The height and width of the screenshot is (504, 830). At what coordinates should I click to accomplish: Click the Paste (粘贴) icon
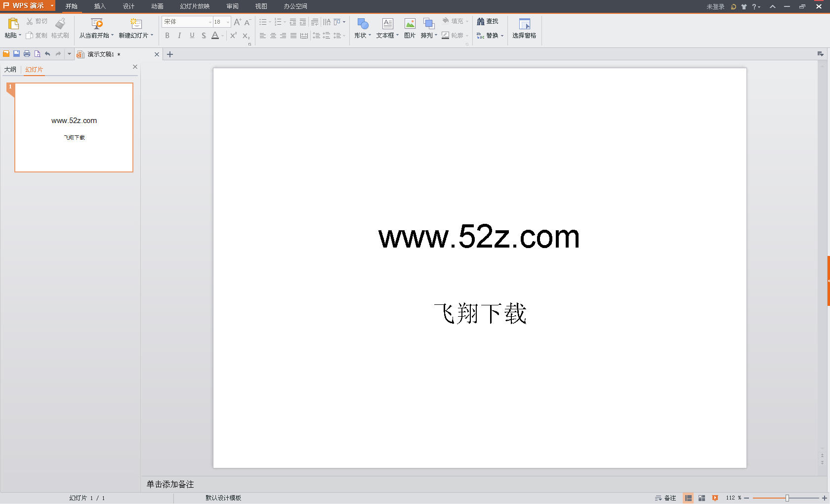(x=13, y=23)
